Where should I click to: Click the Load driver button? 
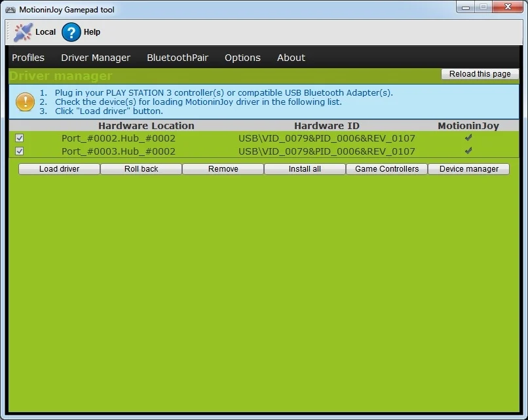(x=59, y=169)
